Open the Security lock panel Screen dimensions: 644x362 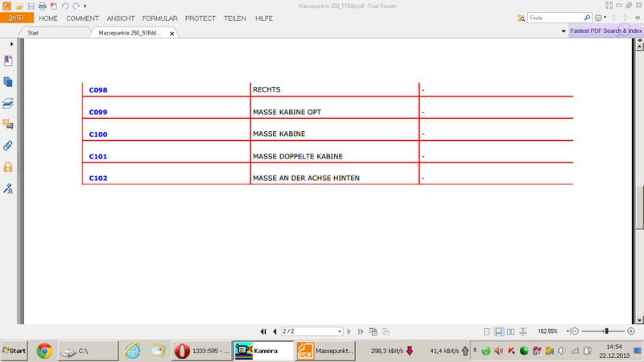click(x=8, y=167)
